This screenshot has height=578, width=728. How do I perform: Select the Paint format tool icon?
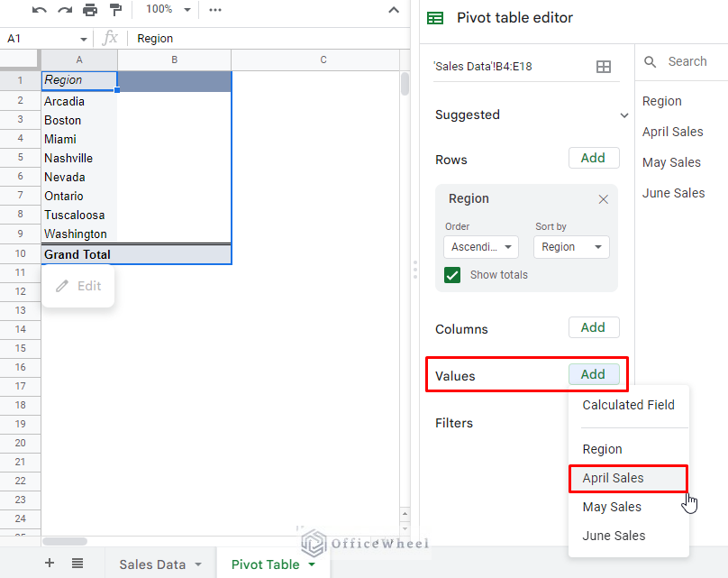(114, 9)
